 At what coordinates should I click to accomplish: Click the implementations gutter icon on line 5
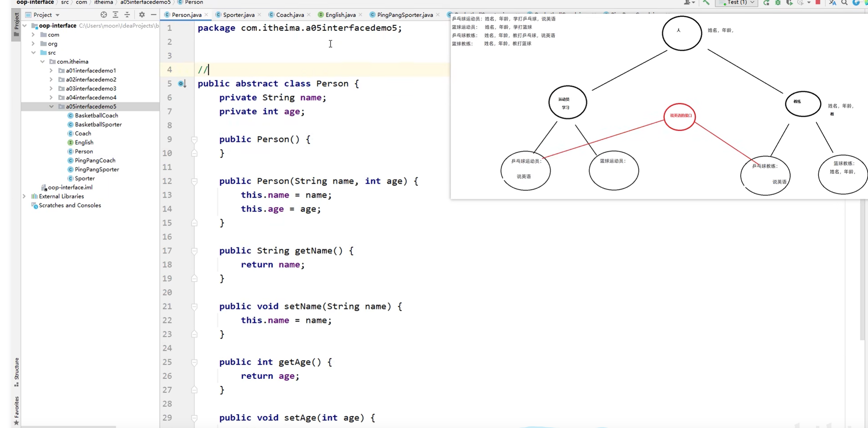coord(182,83)
